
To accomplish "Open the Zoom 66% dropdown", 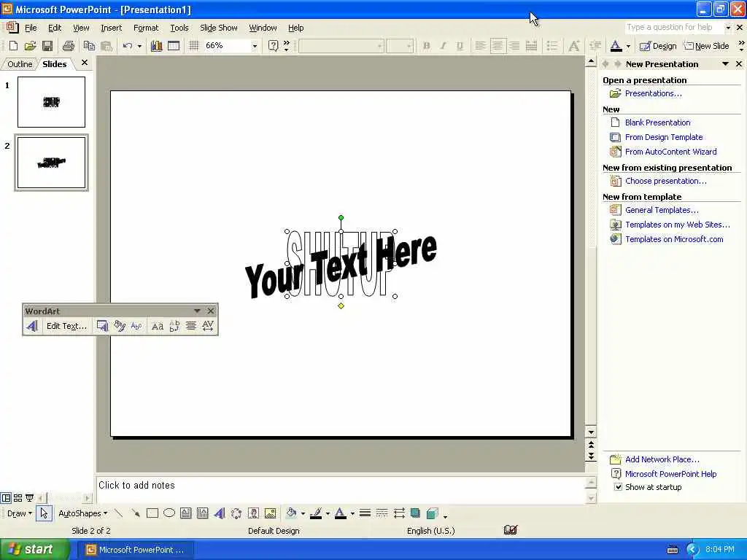I will [x=255, y=46].
